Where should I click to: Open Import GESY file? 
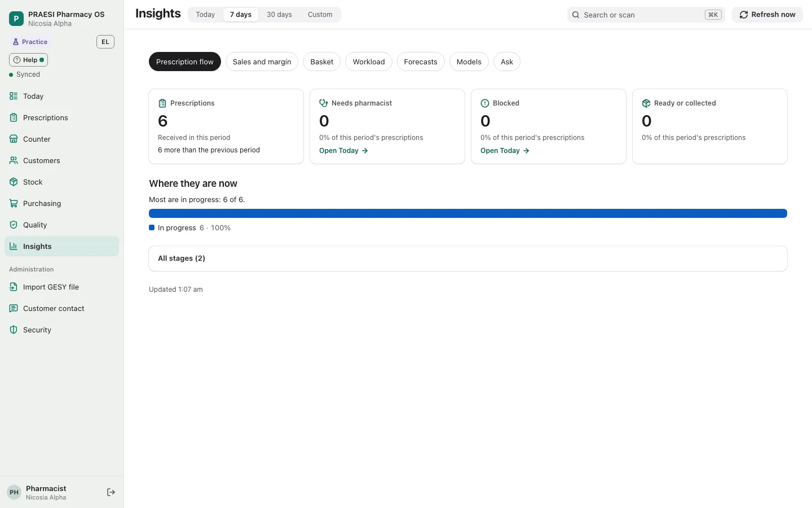pos(61,287)
